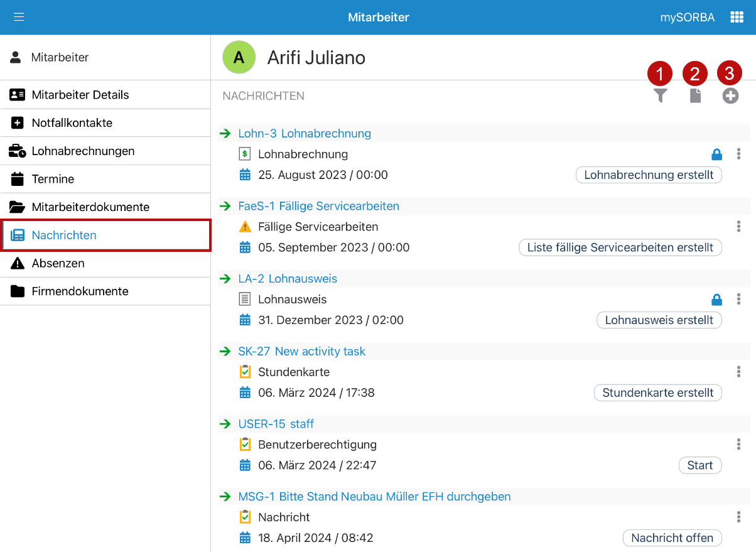Click the NACHRICHTEN section heading
The width and height of the screenshot is (756, 552).
pyautogui.click(x=264, y=96)
